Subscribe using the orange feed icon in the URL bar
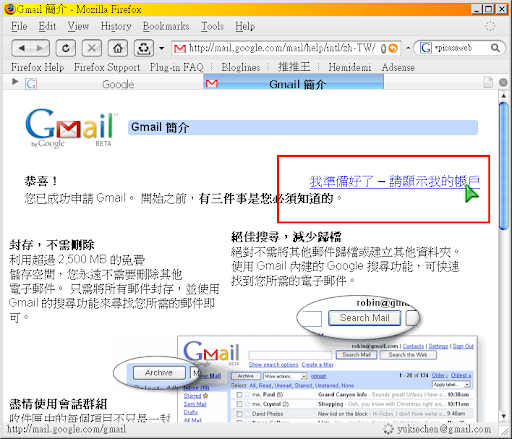Image resolution: width=512 pixels, height=439 pixels. coord(393,48)
